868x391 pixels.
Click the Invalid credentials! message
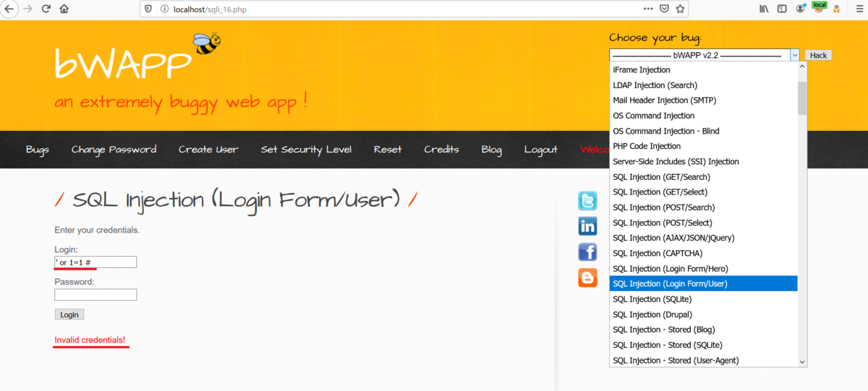(90, 340)
